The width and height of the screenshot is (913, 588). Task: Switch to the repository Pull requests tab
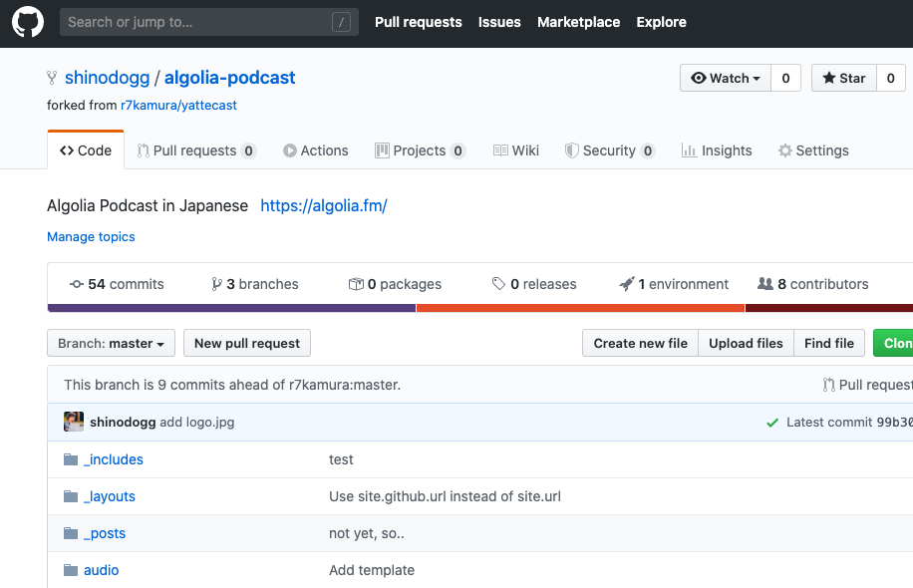tap(196, 150)
